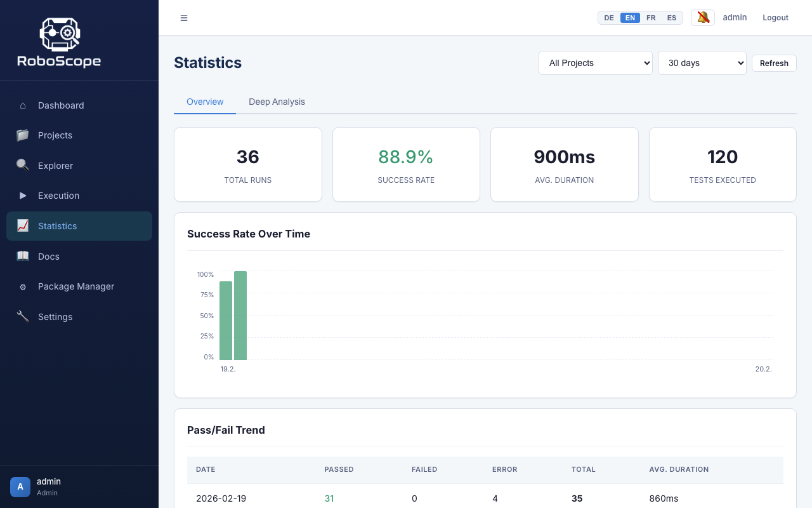Click the Logout link
The height and width of the screenshot is (508, 812).
[x=775, y=17]
